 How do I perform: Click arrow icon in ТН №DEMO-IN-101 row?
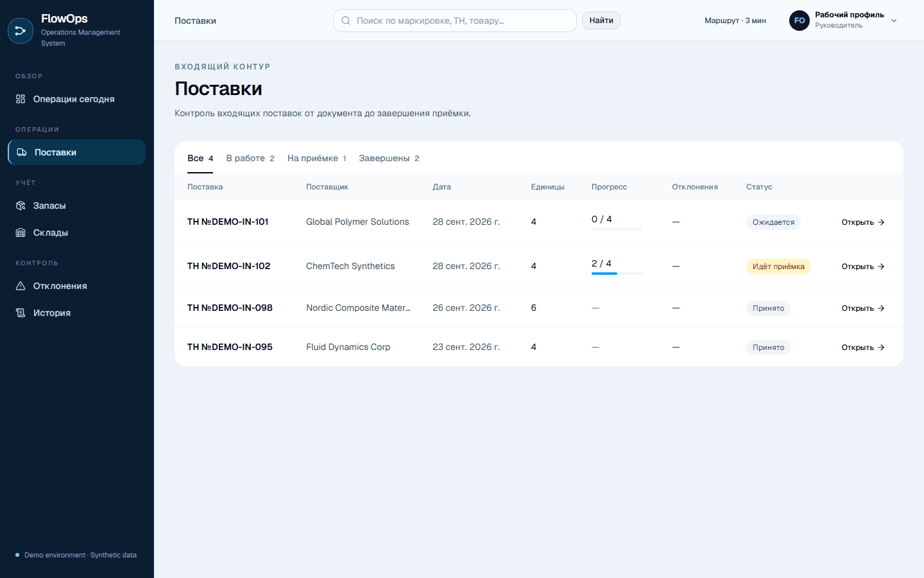(881, 222)
